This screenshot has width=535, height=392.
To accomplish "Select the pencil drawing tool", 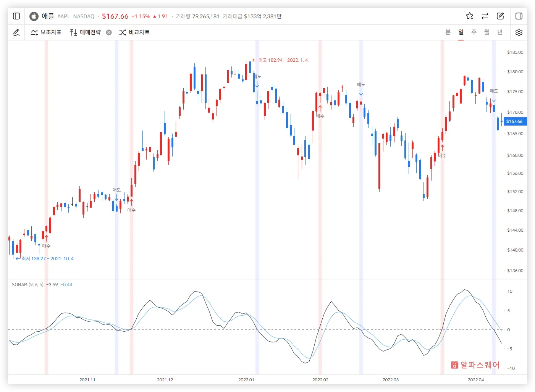I will [x=16, y=32].
